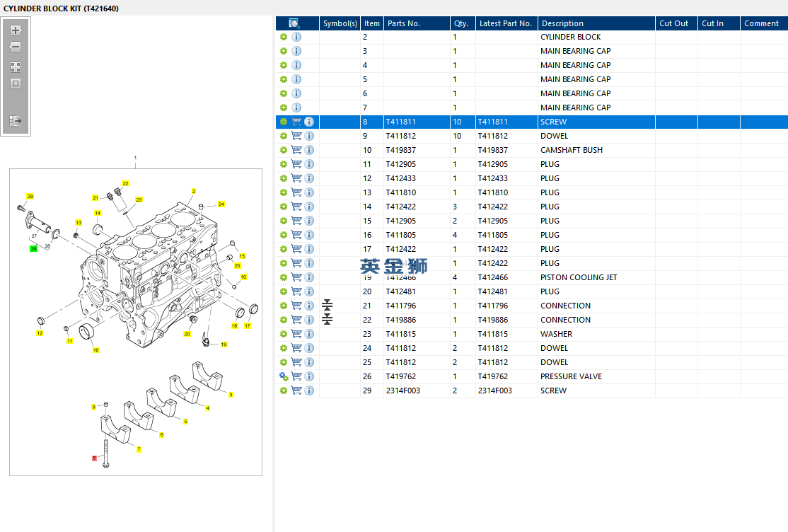The height and width of the screenshot is (532, 788).
Task: Add CAMSHAFT BUSH item 10 to cart
Action: point(296,150)
